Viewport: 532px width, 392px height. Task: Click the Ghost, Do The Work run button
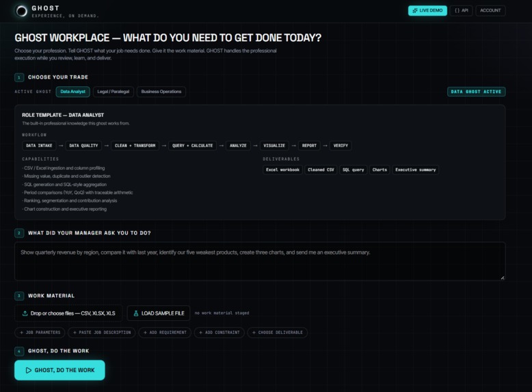pos(59,370)
